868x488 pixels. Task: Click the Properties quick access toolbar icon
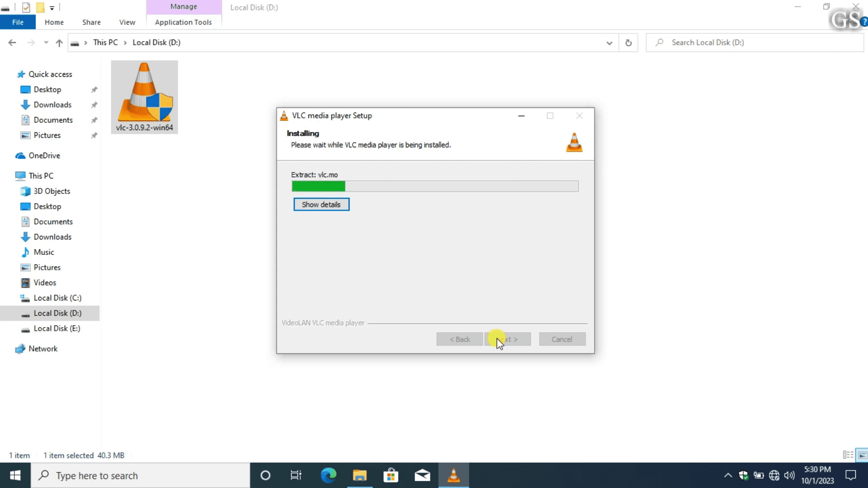pos(26,7)
